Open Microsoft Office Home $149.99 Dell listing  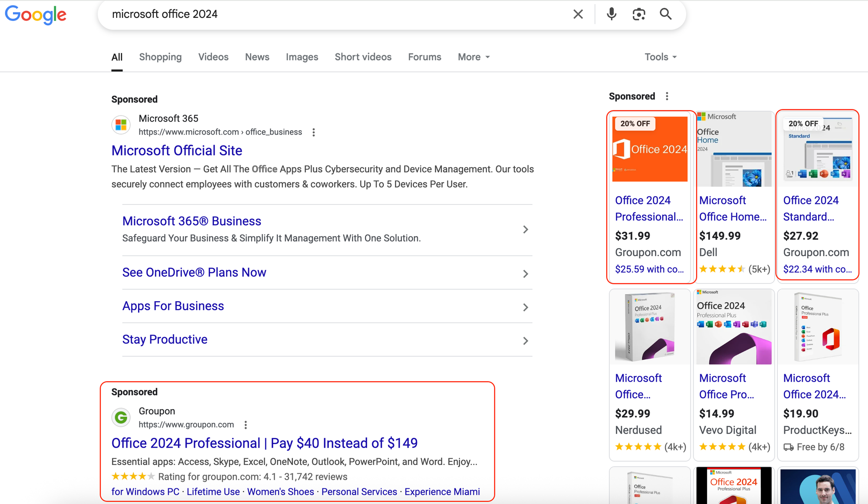733,208
